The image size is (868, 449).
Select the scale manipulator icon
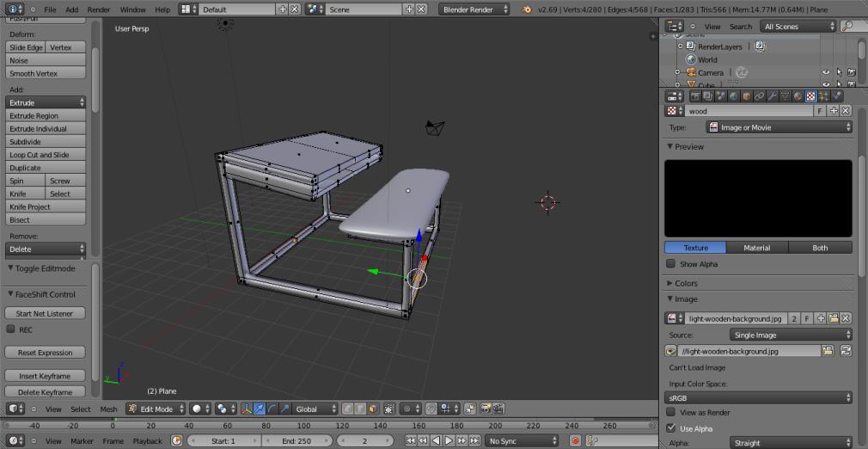click(284, 409)
